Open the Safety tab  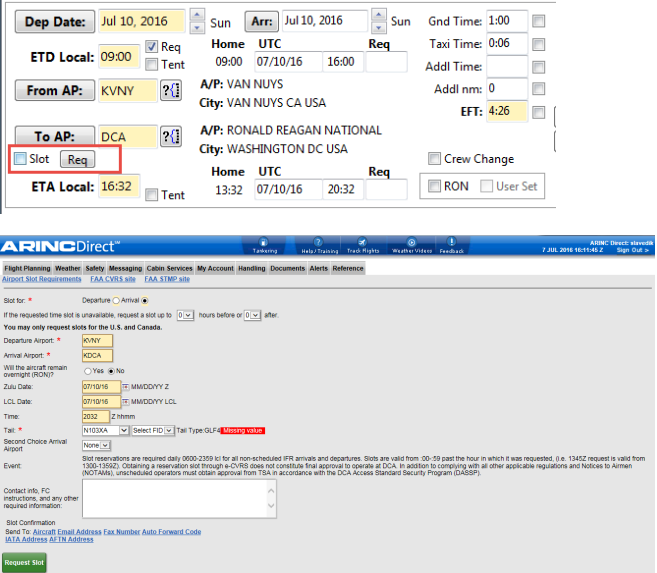tap(95, 268)
